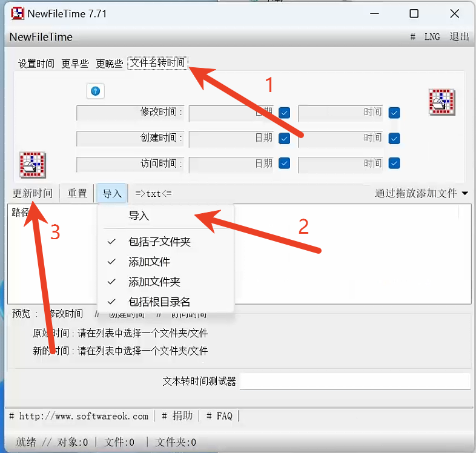Click the 创建时间 时间 input field
The height and width of the screenshot is (453, 476).
tap(340, 139)
